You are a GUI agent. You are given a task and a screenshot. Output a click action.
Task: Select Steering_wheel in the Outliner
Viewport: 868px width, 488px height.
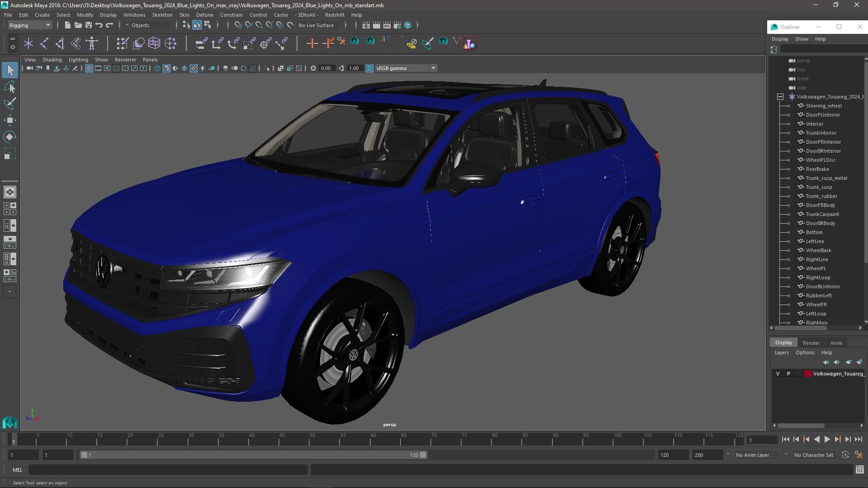pos(823,106)
